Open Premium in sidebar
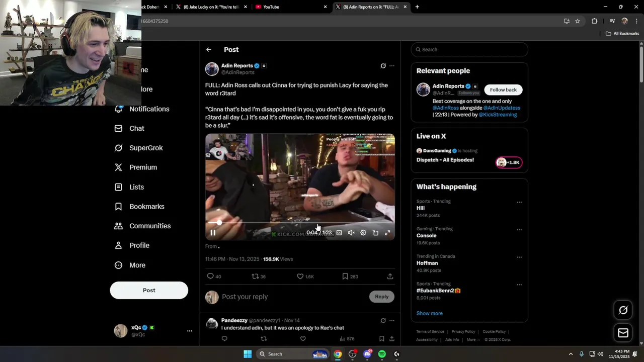This screenshot has height=362, width=644. coord(136,167)
